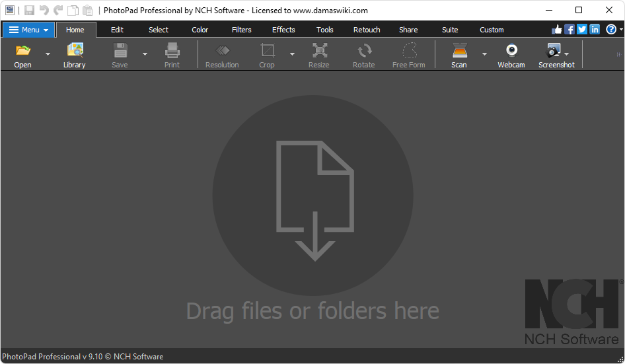Open an image with the Open icon
Viewport: 625px width, 364px height.
[22, 55]
